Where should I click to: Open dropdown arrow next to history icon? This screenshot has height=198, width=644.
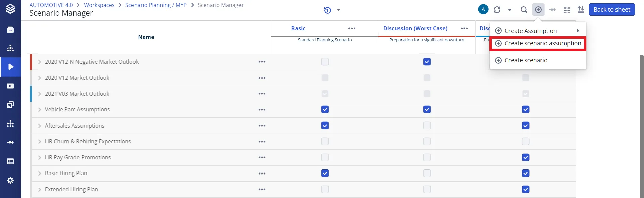[339, 10]
